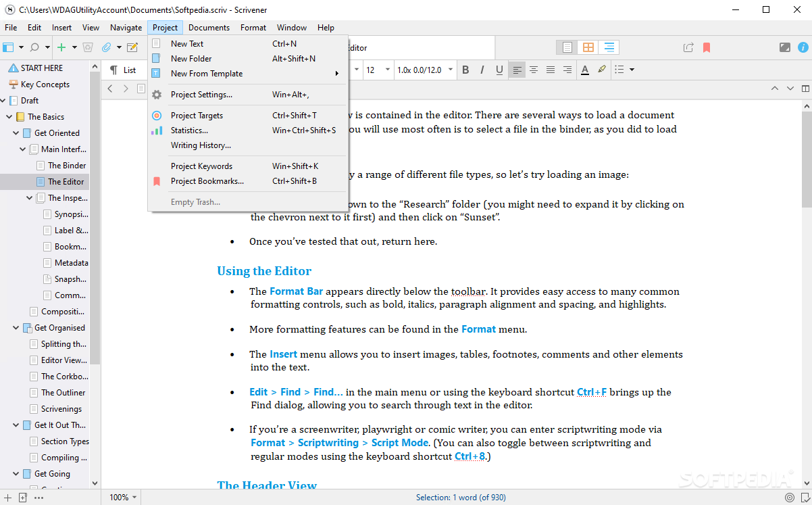Open Project Bookmarks...

248,181
